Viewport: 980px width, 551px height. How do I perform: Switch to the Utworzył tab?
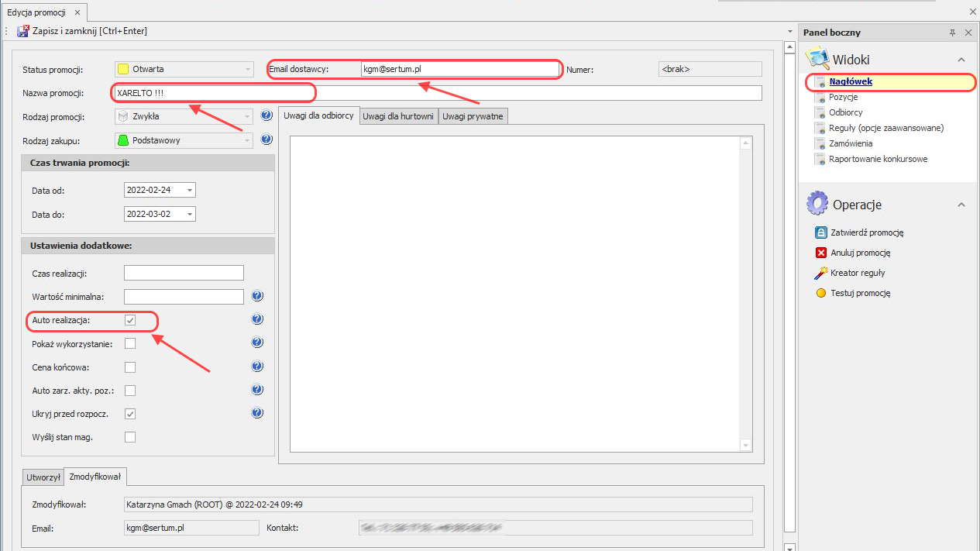(x=43, y=477)
